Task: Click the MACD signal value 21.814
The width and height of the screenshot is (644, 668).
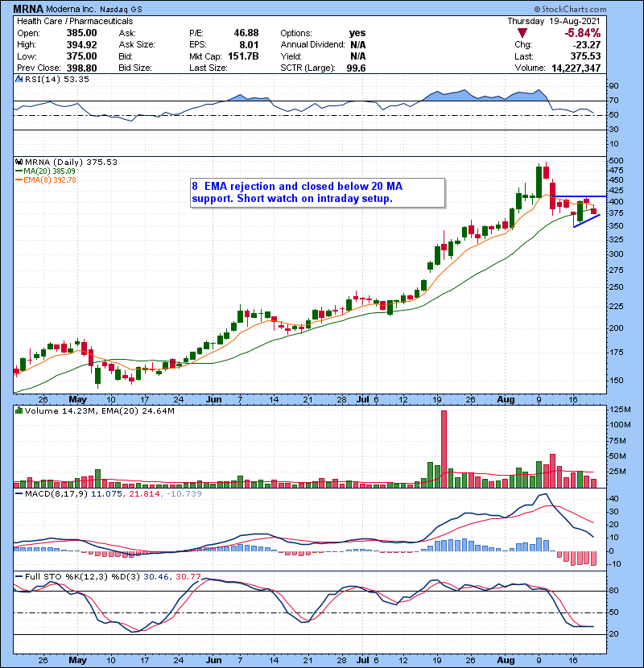Action: click(x=144, y=494)
